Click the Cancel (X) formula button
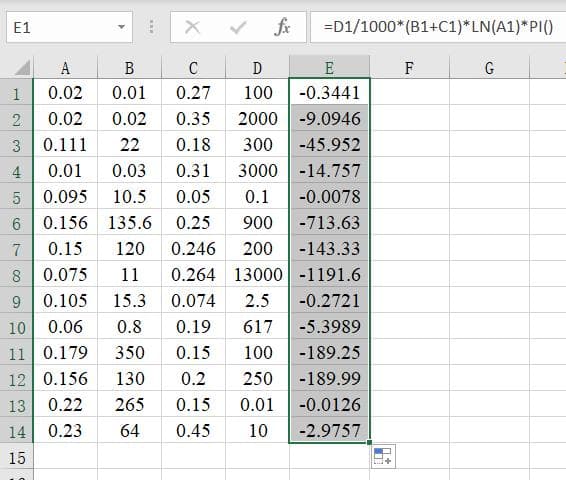Screen dimensions: 566x480 point(192,27)
